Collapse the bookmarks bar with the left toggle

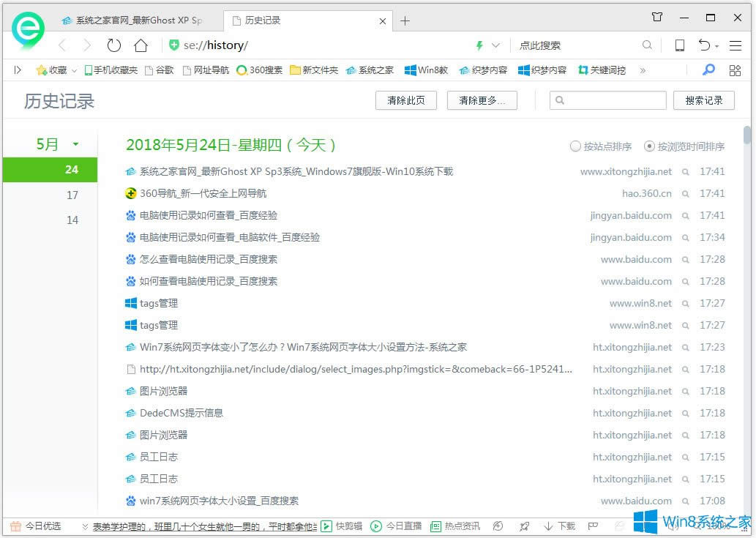[18, 70]
